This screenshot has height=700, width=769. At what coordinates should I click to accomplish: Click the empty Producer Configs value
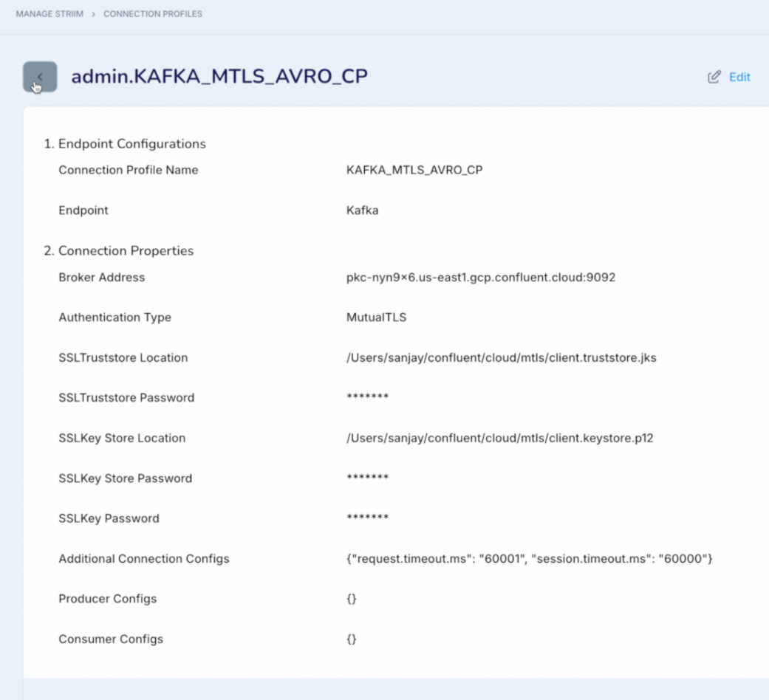pos(352,598)
